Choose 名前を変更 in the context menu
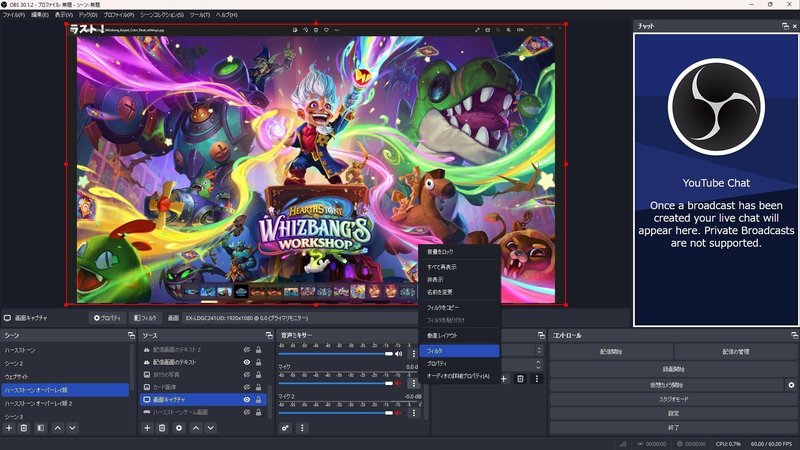Viewport: 800px width, 450px height. tap(459, 292)
